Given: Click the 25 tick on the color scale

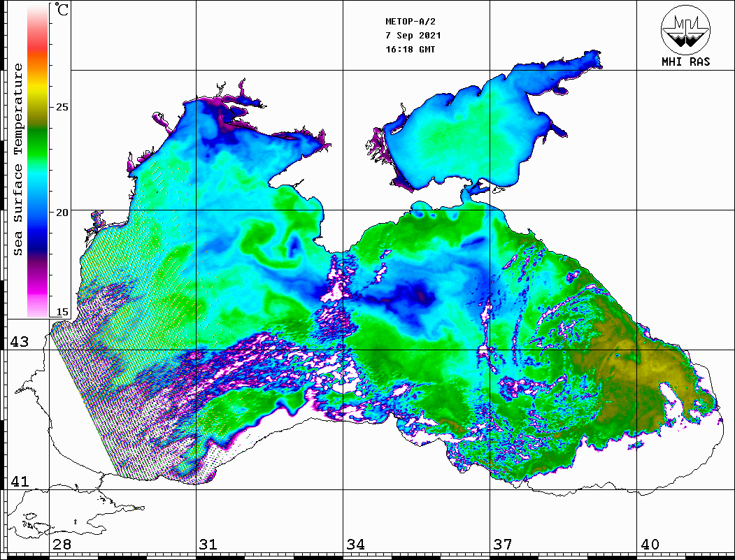Looking at the screenshot, I should click(x=62, y=107).
